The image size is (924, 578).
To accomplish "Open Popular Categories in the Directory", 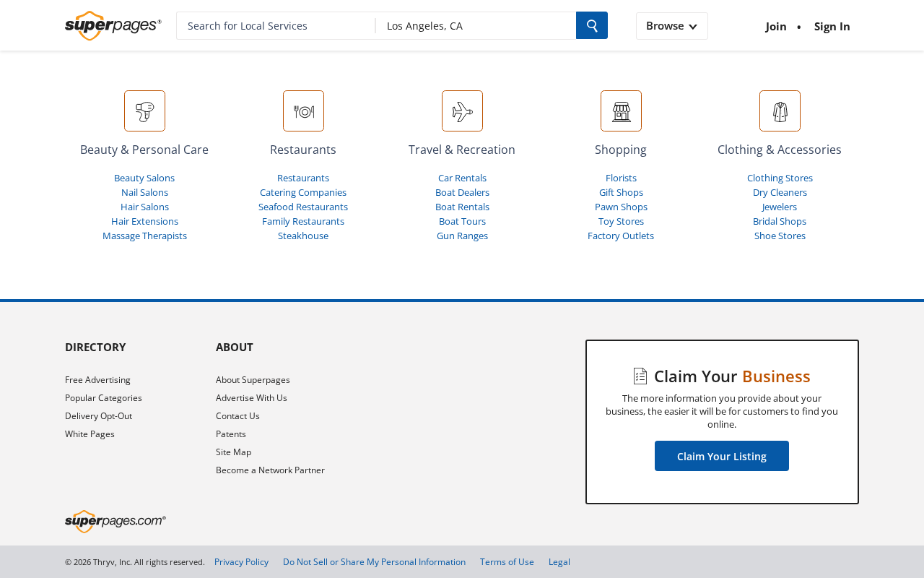I will [x=103, y=397].
